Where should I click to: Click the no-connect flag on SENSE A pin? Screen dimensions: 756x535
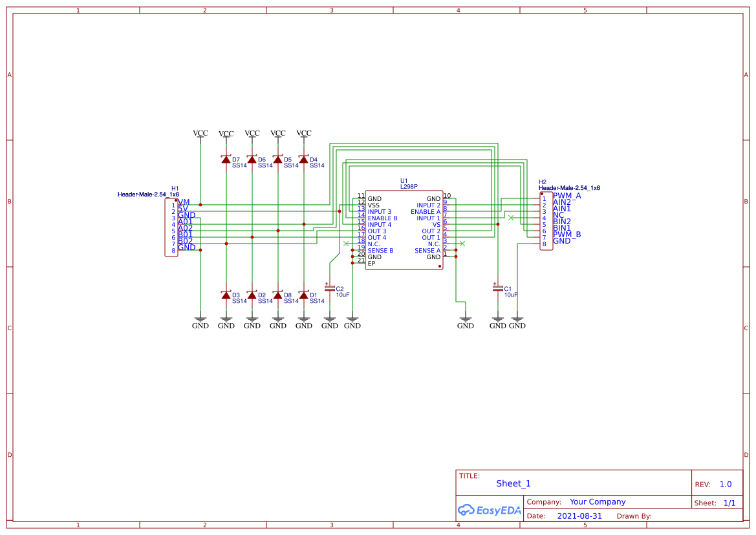(x=462, y=244)
